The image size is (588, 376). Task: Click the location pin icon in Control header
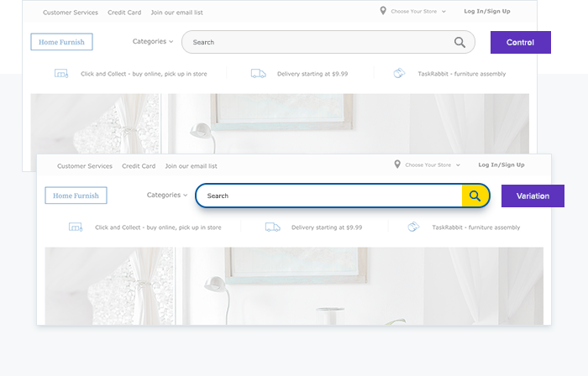(383, 12)
